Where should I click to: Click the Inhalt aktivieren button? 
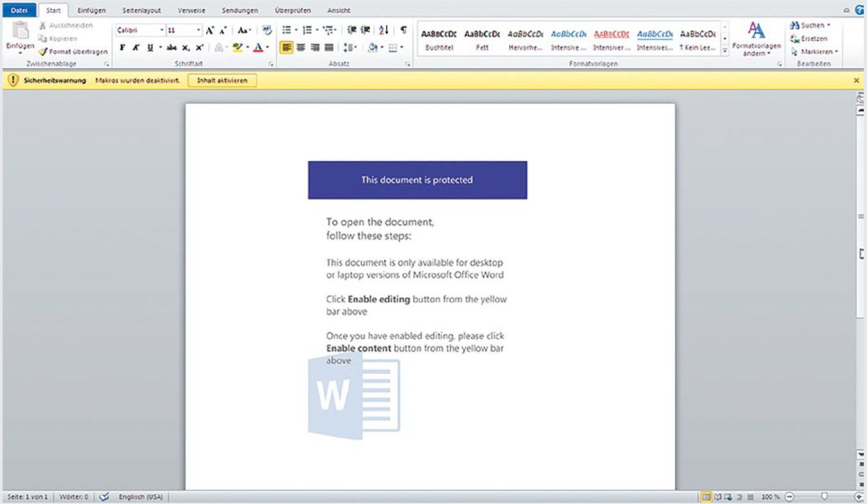[x=222, y=80]
